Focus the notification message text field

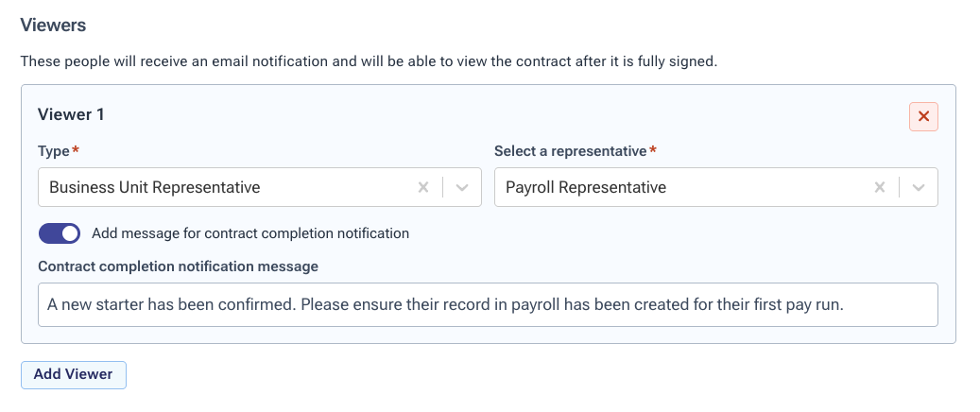point(488,304)
